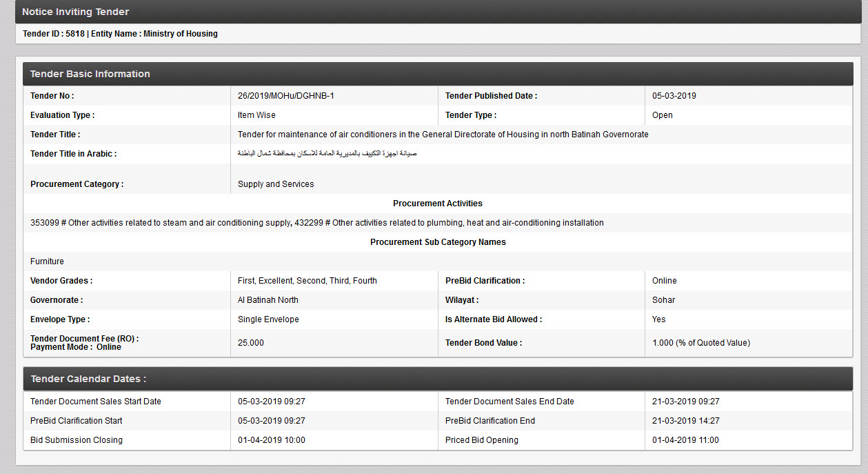Image resolution: width=868 pixels, height=474 pixels.
Task: Click the Notice Inviting Tender header
Action: click(76, 12)
